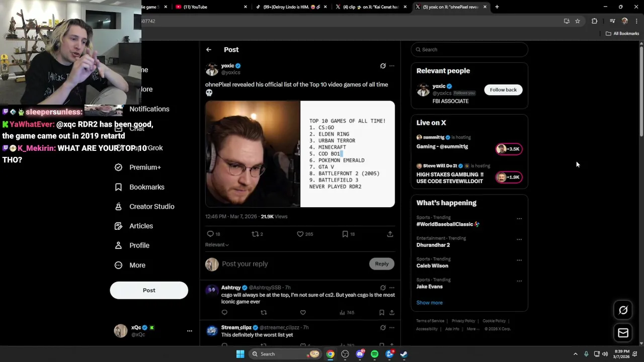644x362 pixels.
Task: Open more options on yoxic's post
Action: click(x=392, y=66)
